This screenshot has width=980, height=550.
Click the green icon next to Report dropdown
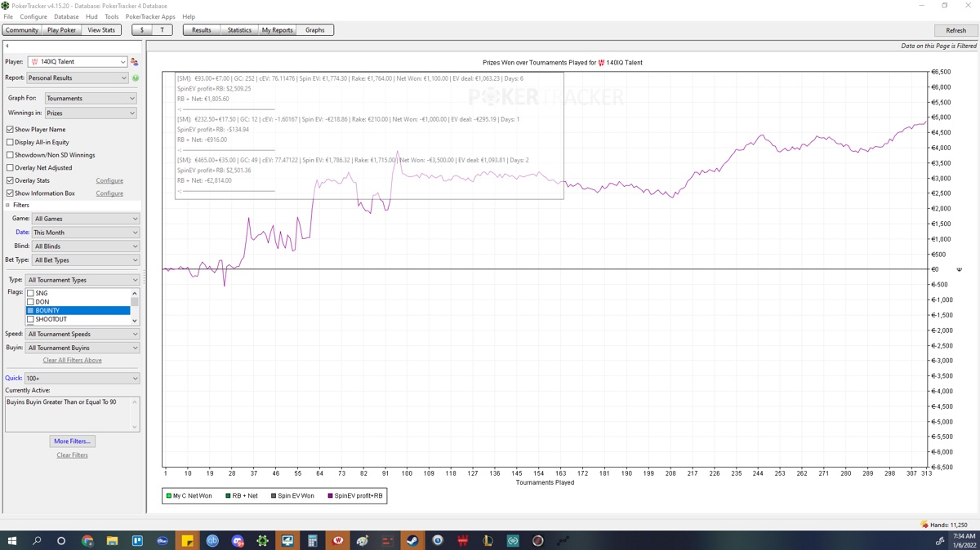[136, 78]
